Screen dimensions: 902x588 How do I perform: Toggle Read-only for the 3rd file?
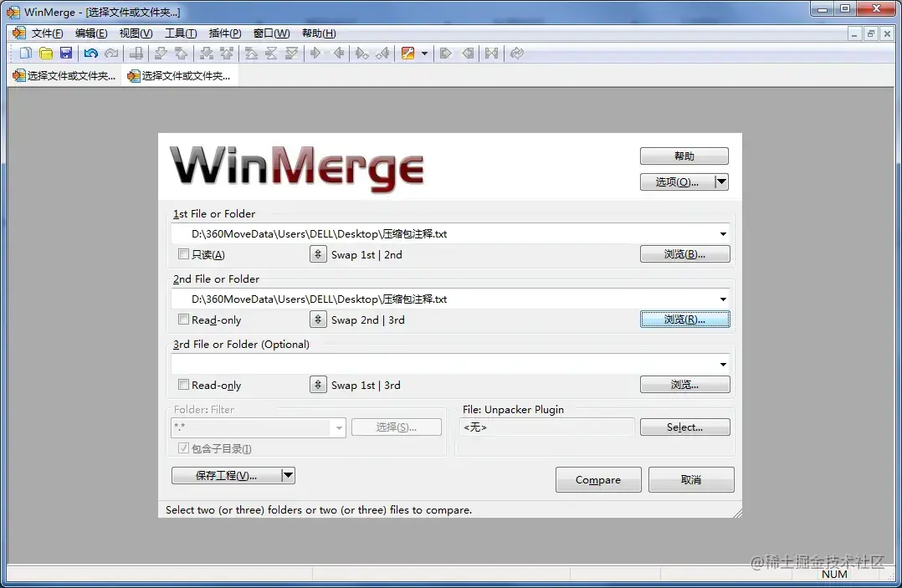(x=183, y=385)
